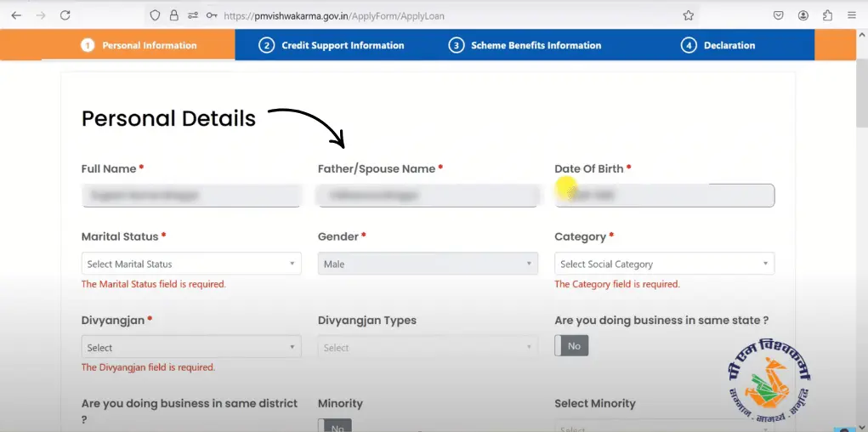The height and width of the screenshot is (432, 868).
Task: Click the padlock site security icon
Action: pos(173,15)
